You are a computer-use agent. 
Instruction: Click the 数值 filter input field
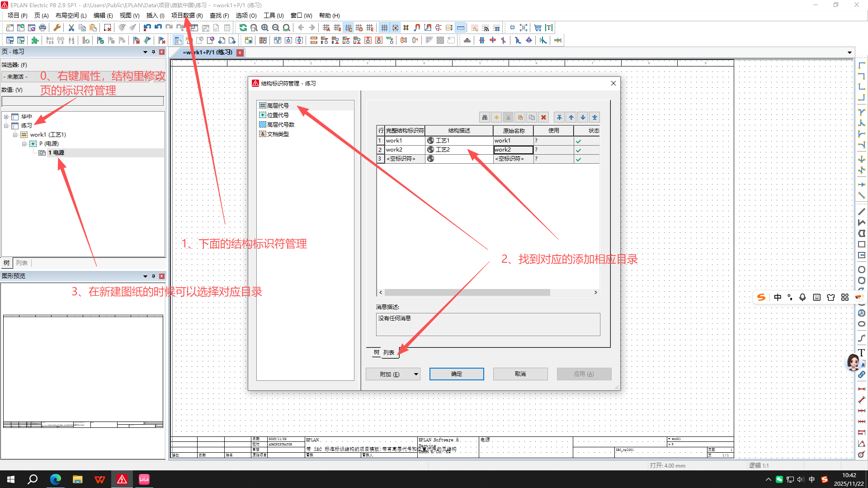(83, 101)
